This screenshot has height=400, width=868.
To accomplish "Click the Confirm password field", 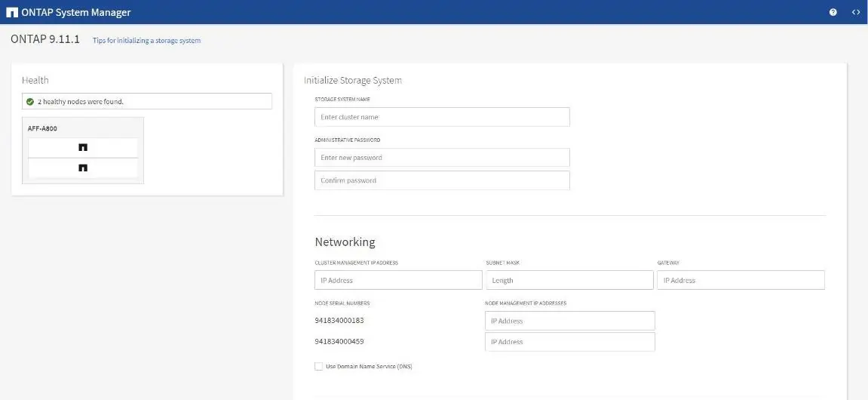I will 442,180.
